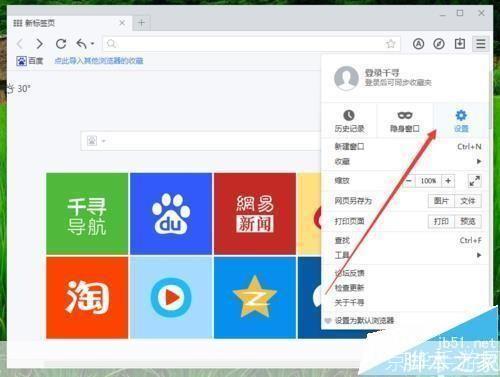500x377 pixels.
Task: Close the browser window
Action: (x=481, y=13)
